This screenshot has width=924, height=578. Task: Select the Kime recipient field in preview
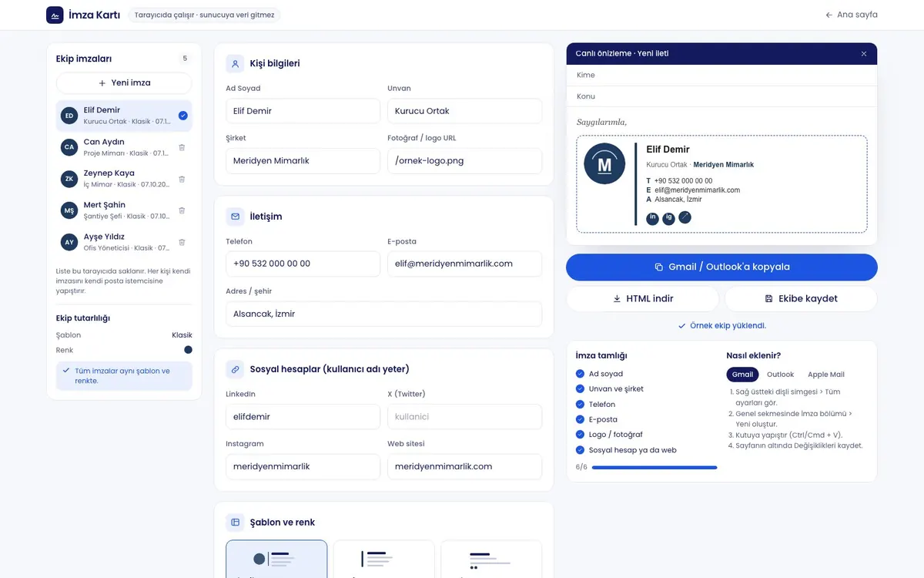(x=721, y=76)
